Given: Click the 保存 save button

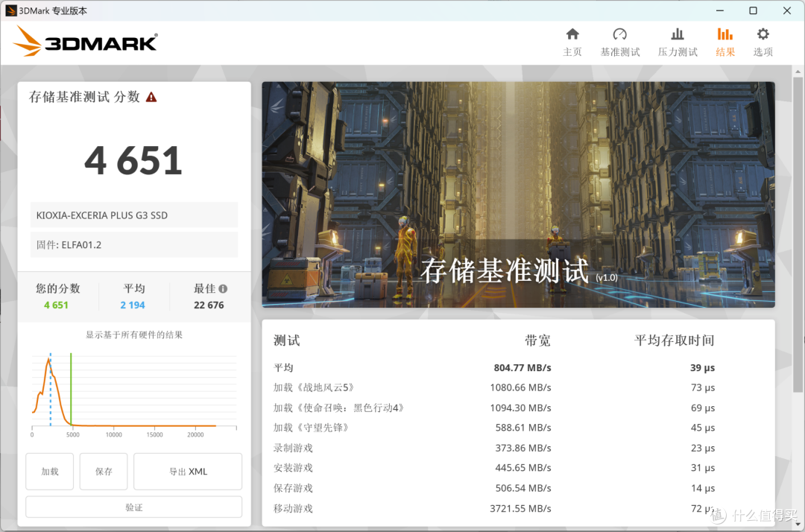Looking at the screenshot, I should click(103, 471).
